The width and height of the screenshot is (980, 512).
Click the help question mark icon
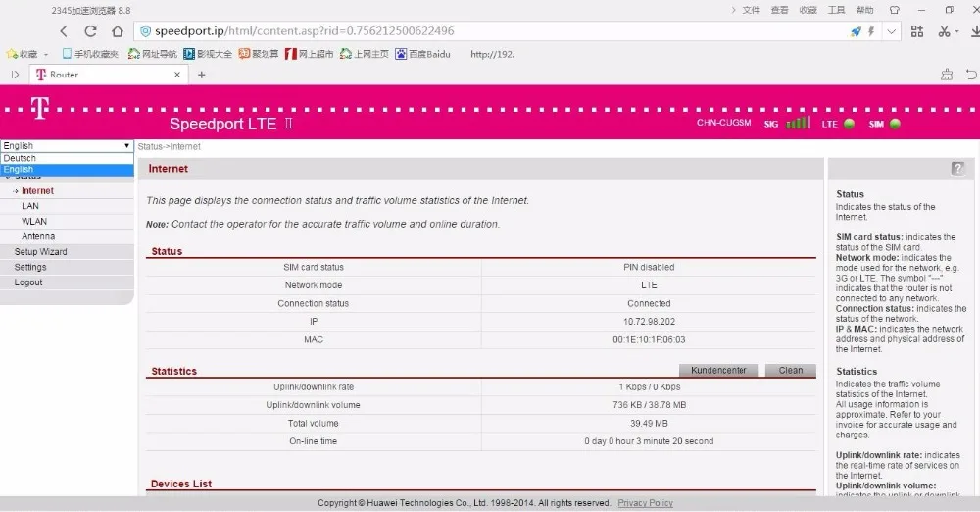tap(957, 169)
